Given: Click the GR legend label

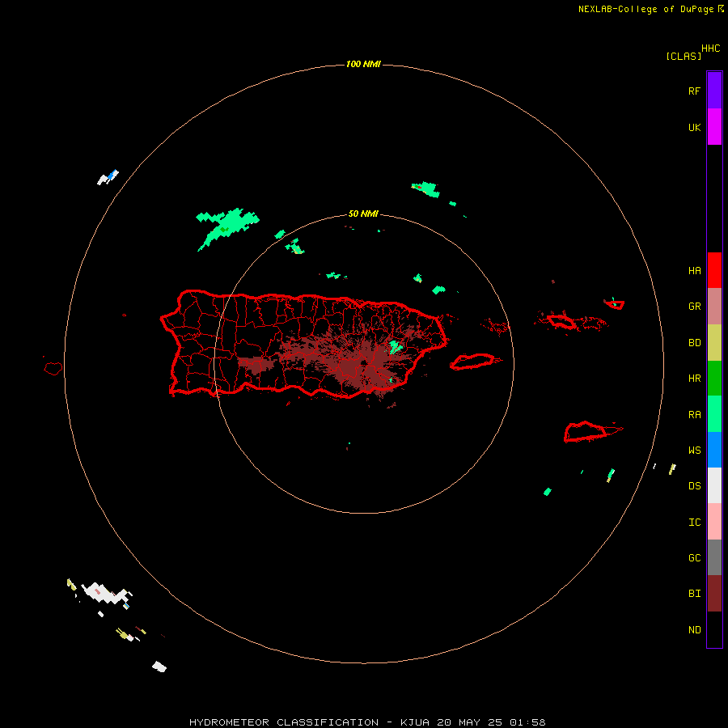Looking at the screenshot, I should (x=694, y=307).
